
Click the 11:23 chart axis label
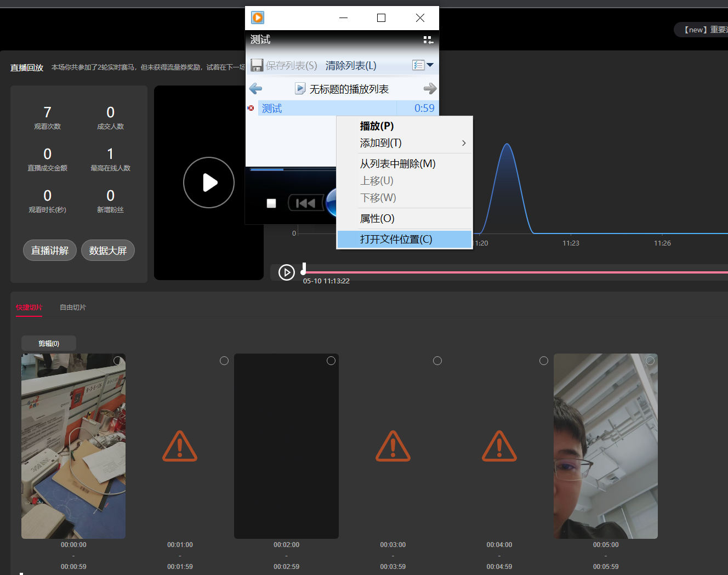click(571, 243)
